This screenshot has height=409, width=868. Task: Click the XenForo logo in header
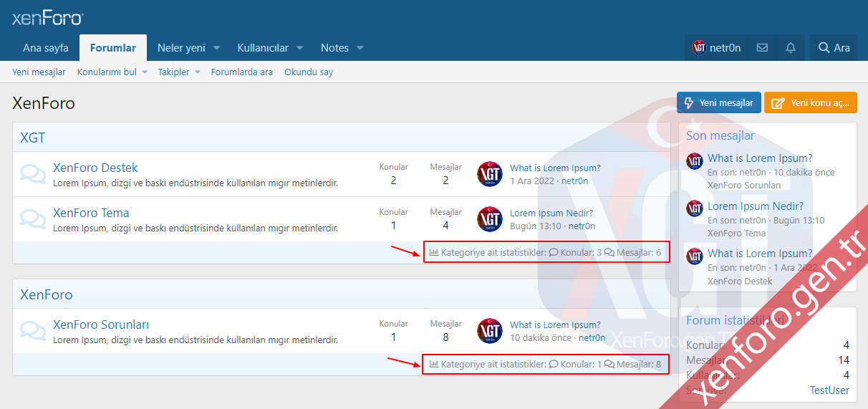point(47,19)
